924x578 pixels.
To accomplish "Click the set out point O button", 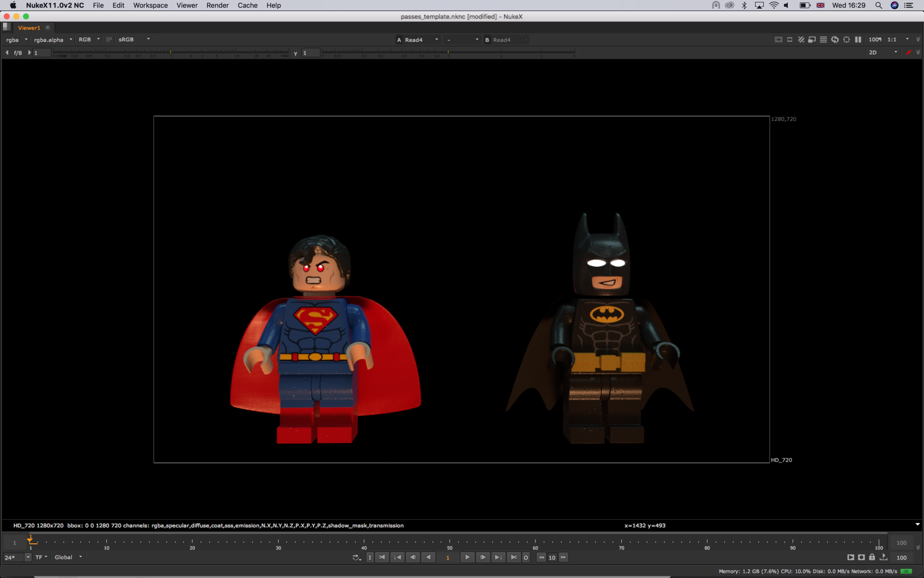I will (526, 558).
